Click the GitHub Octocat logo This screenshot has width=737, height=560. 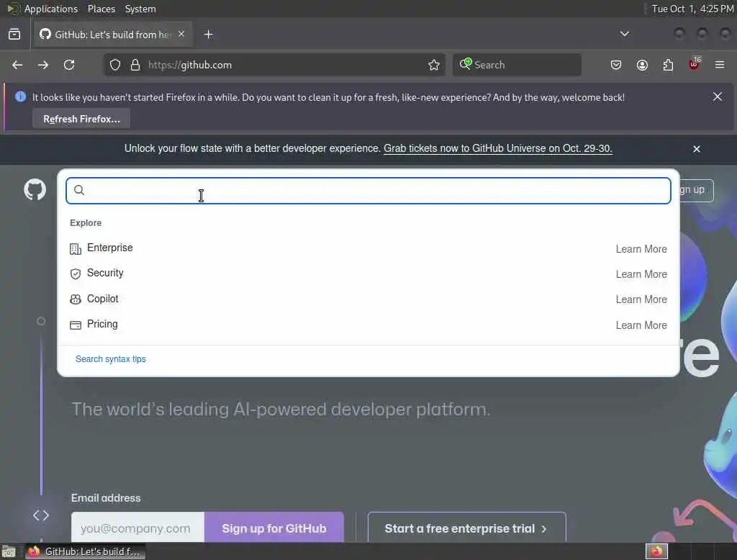pos(35,190)
